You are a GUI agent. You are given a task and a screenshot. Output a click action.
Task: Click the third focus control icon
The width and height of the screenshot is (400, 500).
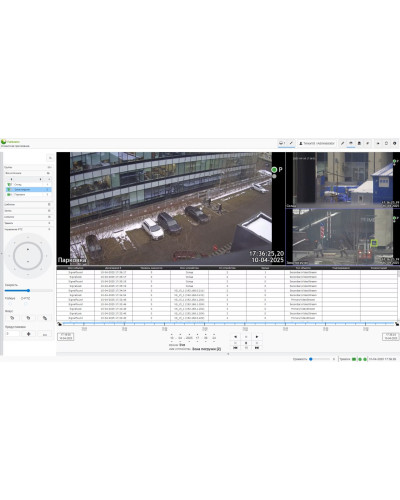[45, 318]
